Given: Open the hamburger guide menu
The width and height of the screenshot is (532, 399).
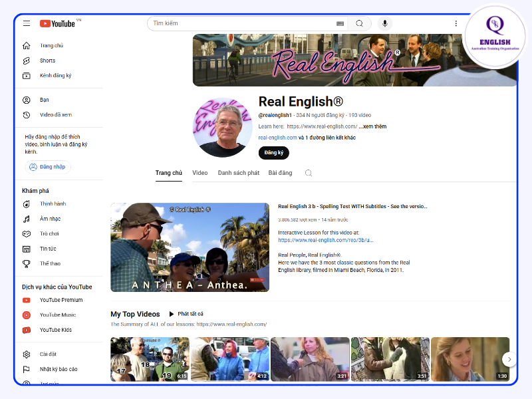Looking at the screenshot, I should 27,23.
